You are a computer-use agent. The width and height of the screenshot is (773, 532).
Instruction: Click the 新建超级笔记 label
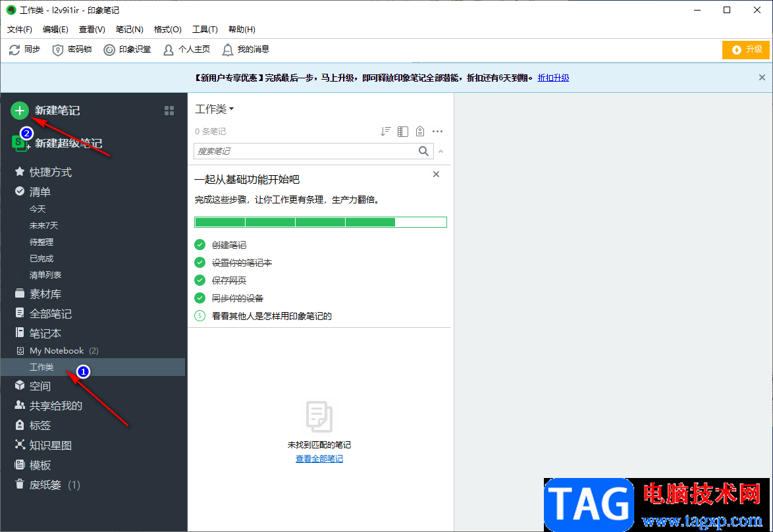coord(68,144)
